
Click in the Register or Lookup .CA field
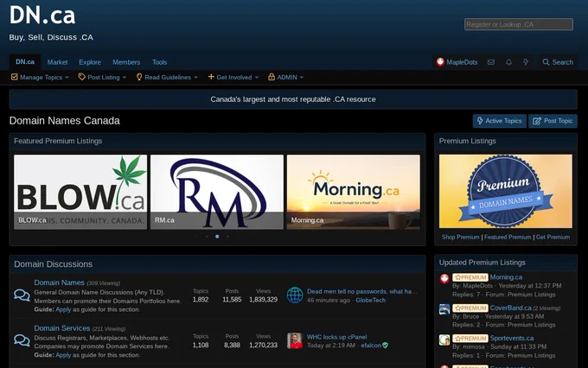519,24
